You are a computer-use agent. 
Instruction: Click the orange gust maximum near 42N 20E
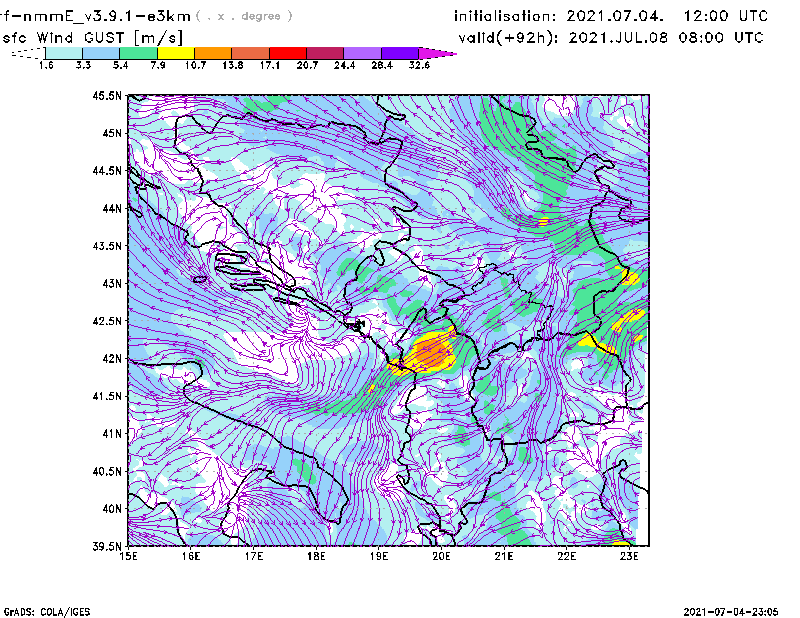(432, 351)
